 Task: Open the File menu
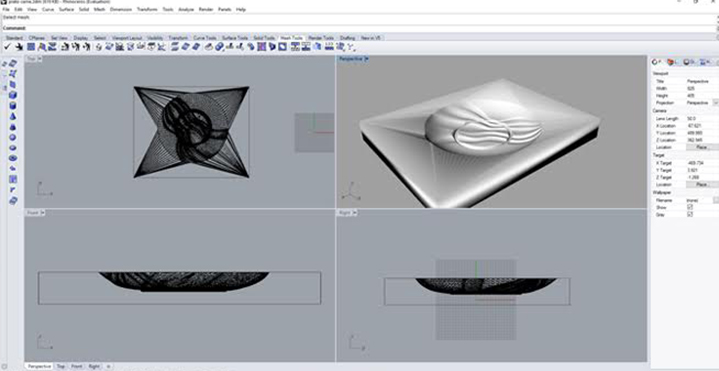pos(6,9)
